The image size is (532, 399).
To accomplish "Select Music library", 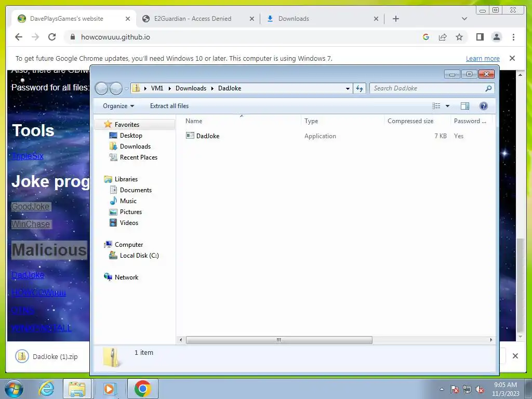I will point(128,201).
